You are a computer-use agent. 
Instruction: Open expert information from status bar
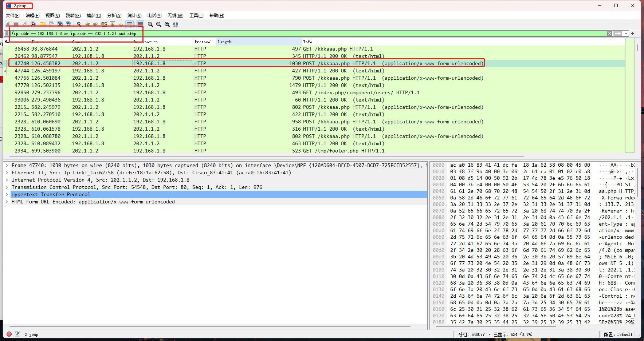tap(9, 334)
